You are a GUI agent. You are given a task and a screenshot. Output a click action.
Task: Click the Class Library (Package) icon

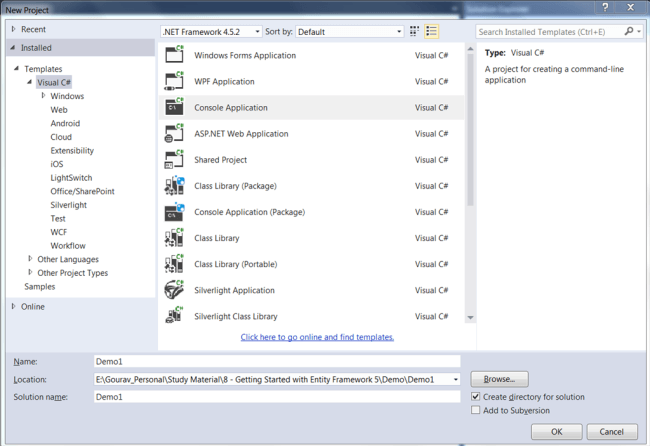click(x=174, y=186)
